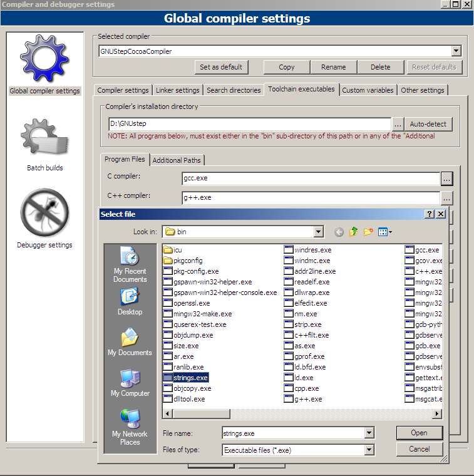Screen dimensions: 474x476
Task: Switch to Compiler settings tab
Action: 123,90
